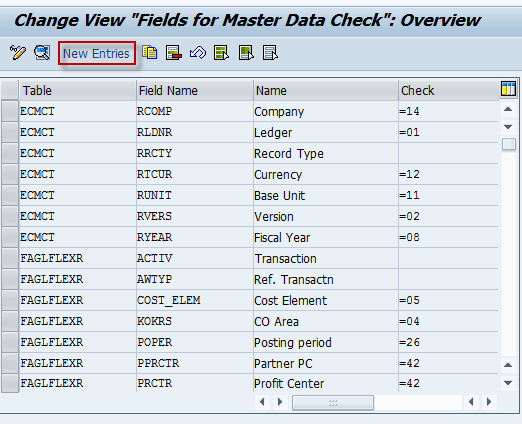Open the table column configuration icon
This screenshot has height=424, width=522.
tap(508, 89)
